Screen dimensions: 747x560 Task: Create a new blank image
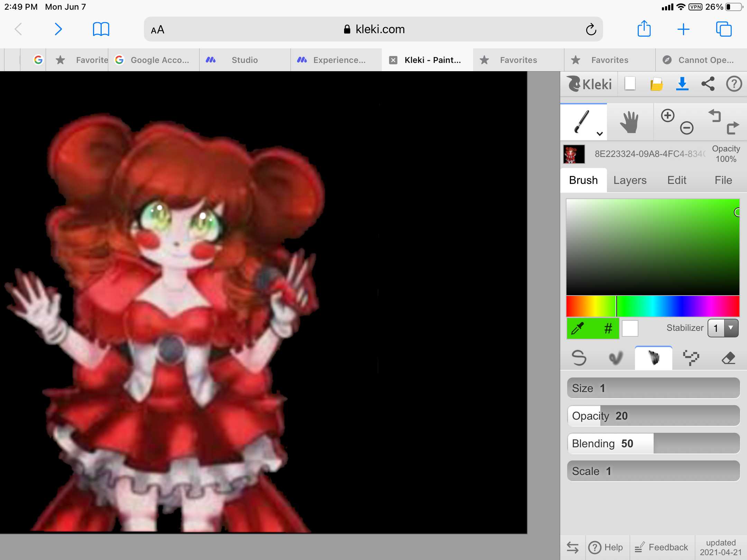tap(630, 84)
